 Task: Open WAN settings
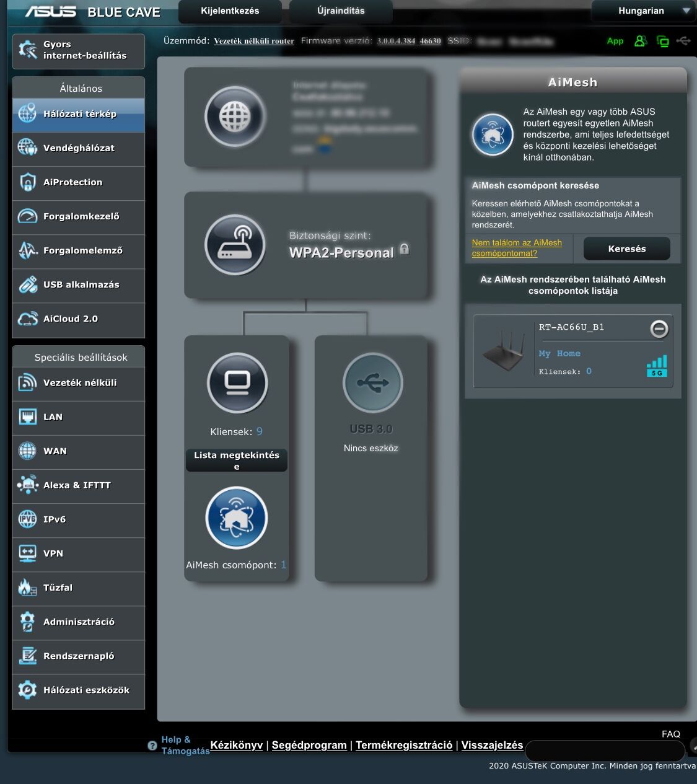[x=79, y=452]
